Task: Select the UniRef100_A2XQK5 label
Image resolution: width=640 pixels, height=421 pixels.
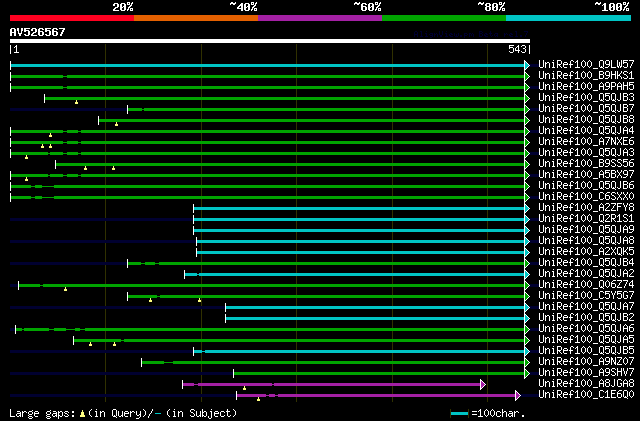Action: click(x=586, y=252)
